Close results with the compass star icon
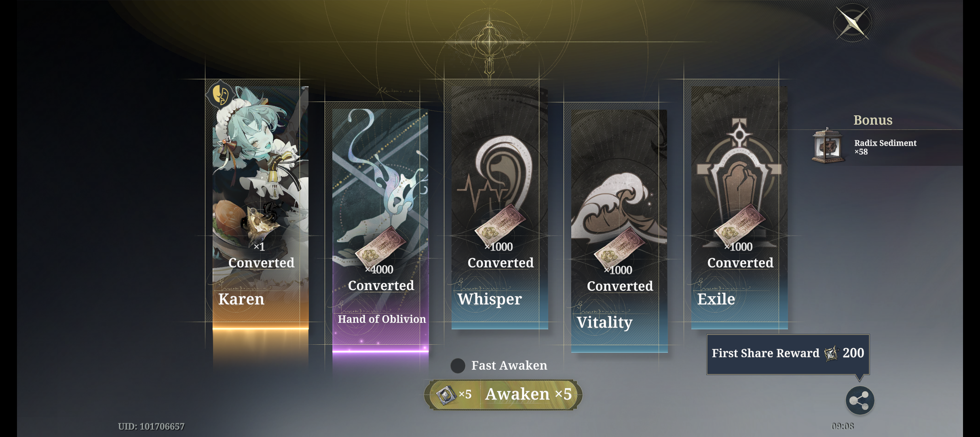 pyautogui.click(x=853, y=23)
